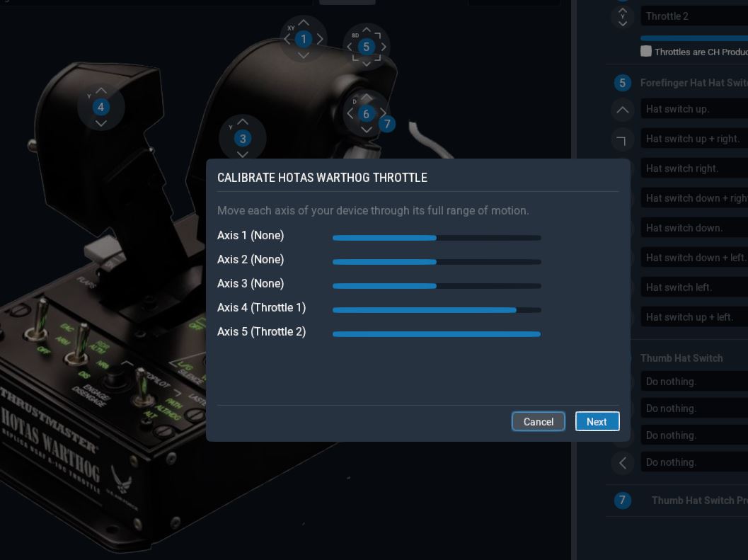The width and height of the screenshot is (748, 560).
Task: Click the number 7 badge by Thumb Hat Switch Press
Action: 622,501
